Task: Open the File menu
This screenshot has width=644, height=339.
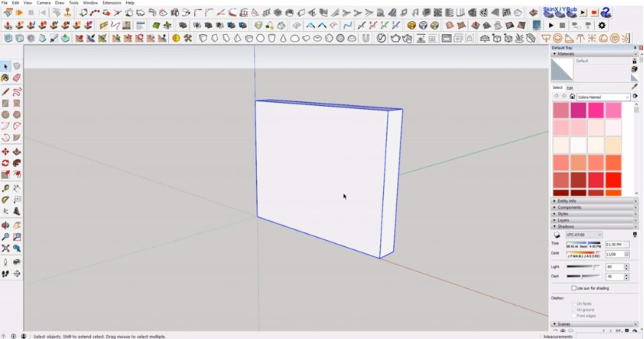Action: [5, 2]
